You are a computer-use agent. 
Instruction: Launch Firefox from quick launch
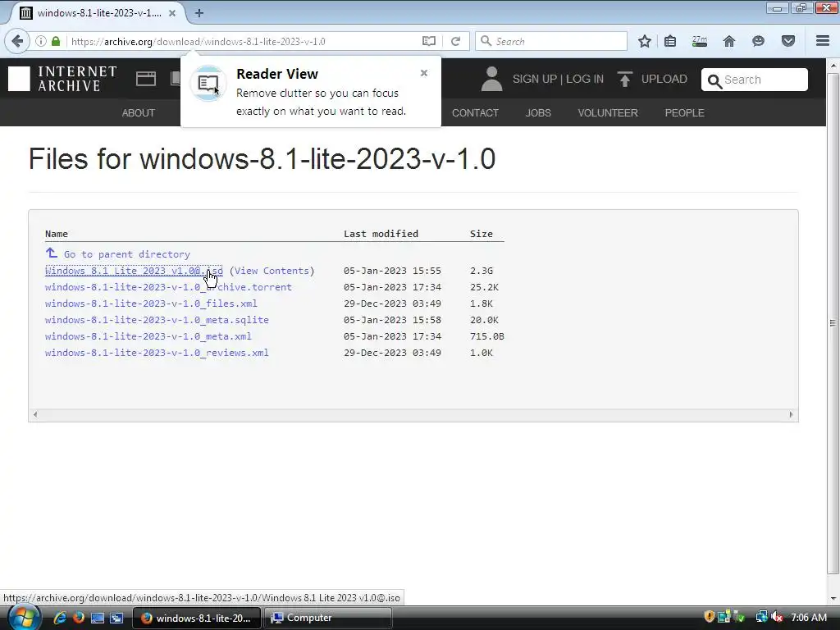click(79, 618)
